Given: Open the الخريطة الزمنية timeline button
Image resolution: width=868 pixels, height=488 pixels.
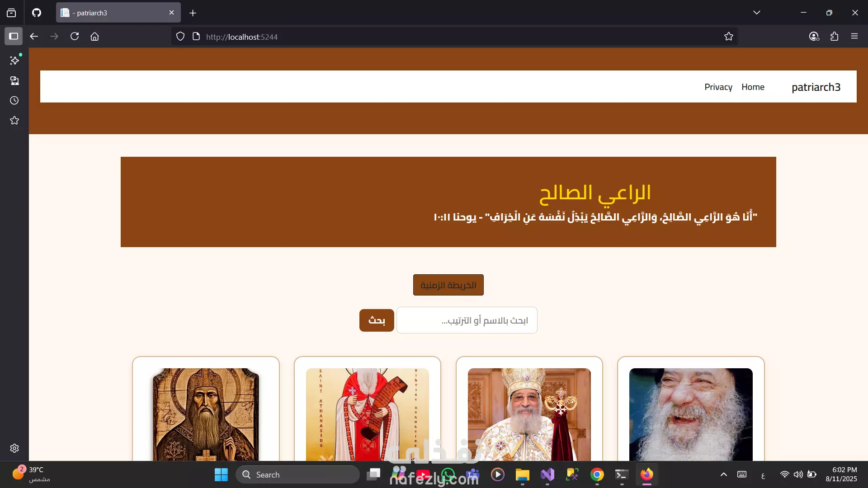Looking at the screenshot, I should (x=448, y=285).
